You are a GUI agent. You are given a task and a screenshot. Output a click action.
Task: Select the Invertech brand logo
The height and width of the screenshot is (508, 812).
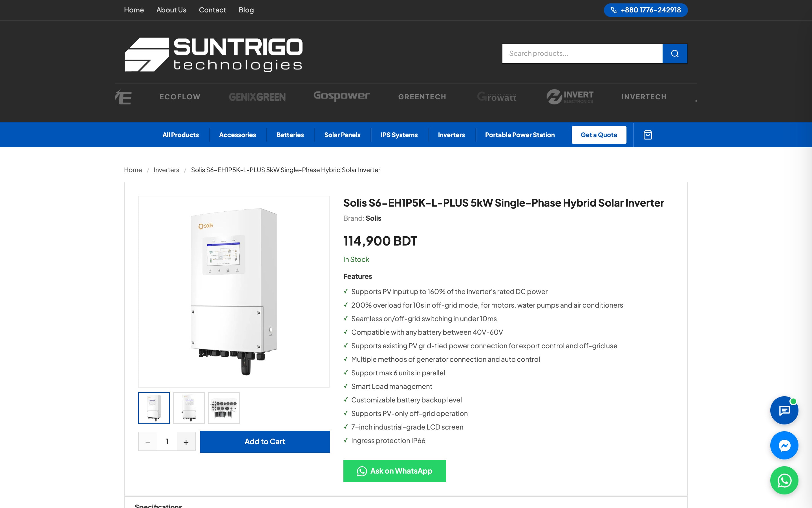point(644,97)
